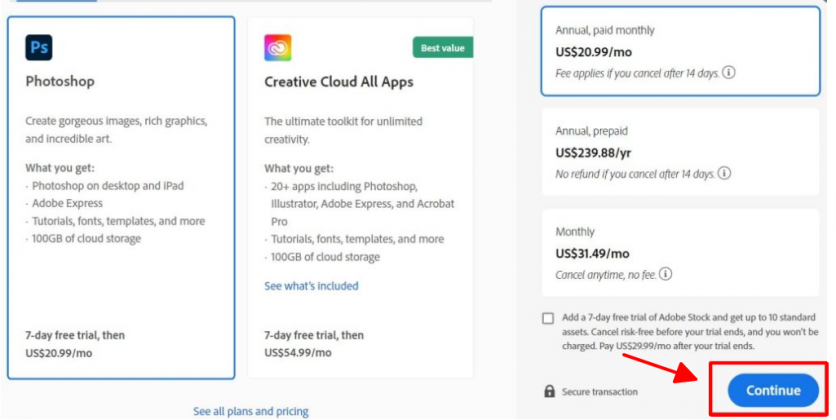Choose the Annual, prepaid billing option
836x420 pixels.
(x=681, y=152)
